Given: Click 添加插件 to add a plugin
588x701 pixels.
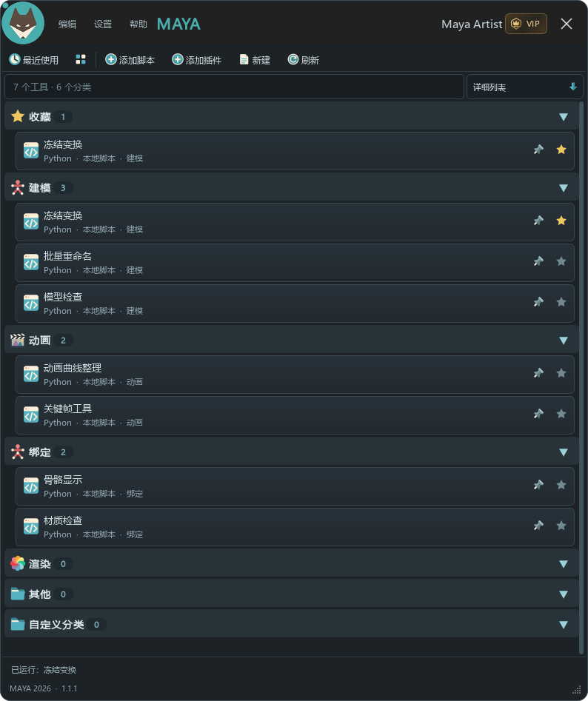Looking at the screenshot, I should coord(197,60).
